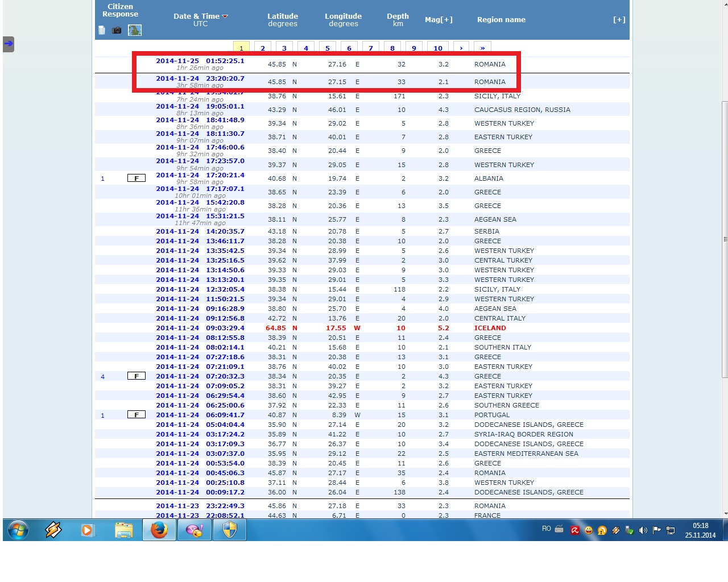Click the F felt-report icon in Albania row
Screen dimensions: 728x582
click(136, 178)
